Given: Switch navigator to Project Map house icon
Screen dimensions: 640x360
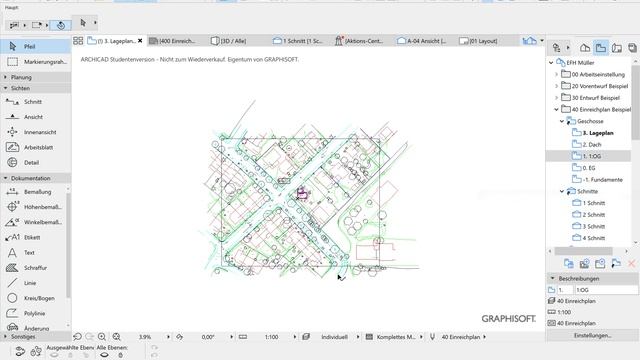Looking at the screenshot, I should point(585,48).
